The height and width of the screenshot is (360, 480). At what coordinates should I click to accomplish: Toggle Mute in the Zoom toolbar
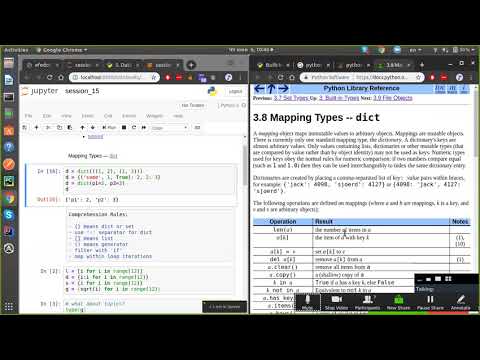pos(308,302)
